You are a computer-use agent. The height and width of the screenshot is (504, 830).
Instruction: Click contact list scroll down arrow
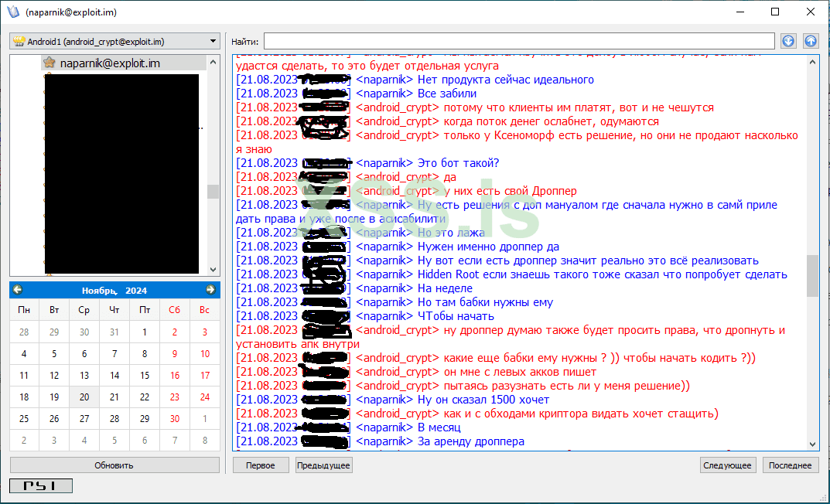[x=213, y=269]
